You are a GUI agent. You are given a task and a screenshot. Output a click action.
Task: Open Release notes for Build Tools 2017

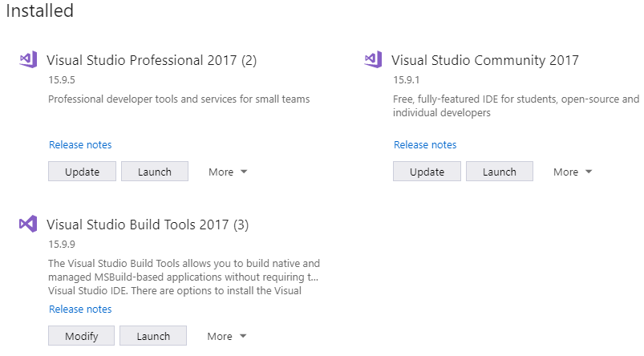coord(80,309)
